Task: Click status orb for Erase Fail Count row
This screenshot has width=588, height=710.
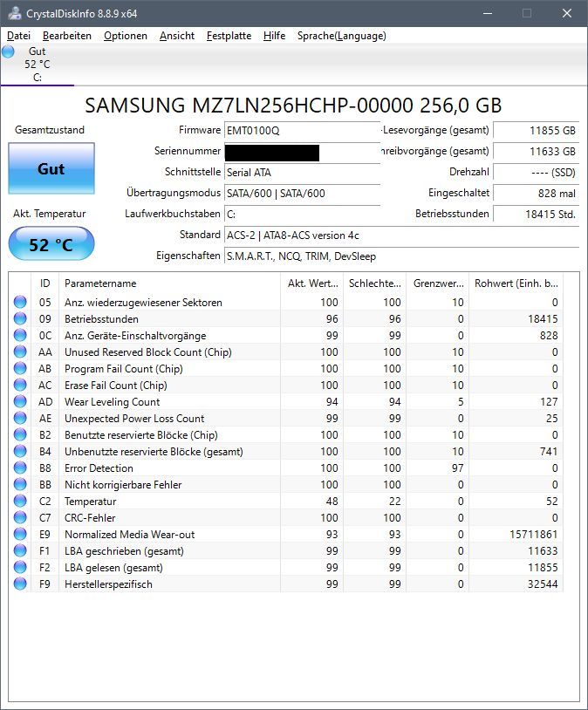Action: tap(20, 385)
